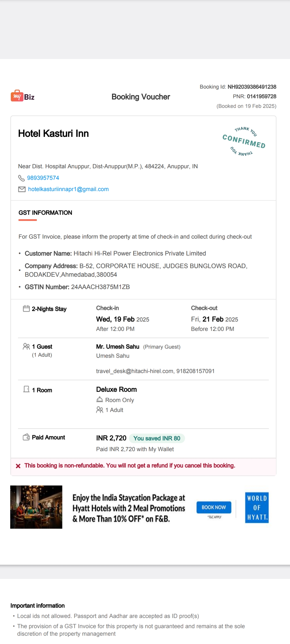The image size is (290, 644).
Task: Click the door icon beside 1 Room
Action: point(26,389)
